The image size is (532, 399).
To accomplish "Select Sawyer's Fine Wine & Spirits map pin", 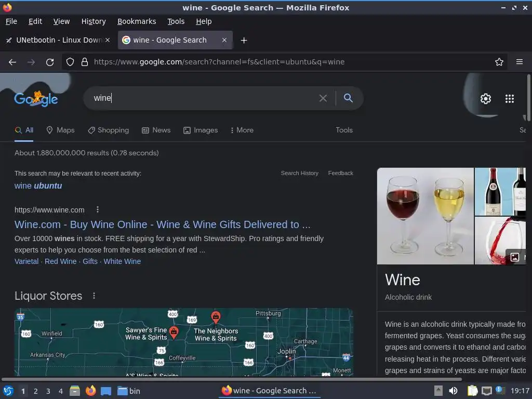I will (174, 332).
